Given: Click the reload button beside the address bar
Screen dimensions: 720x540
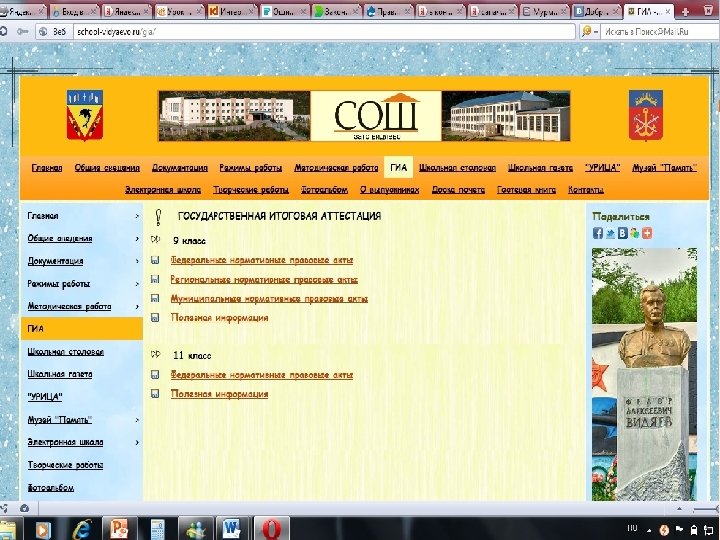Looking at the screenshot, I should tap(3, 31).
